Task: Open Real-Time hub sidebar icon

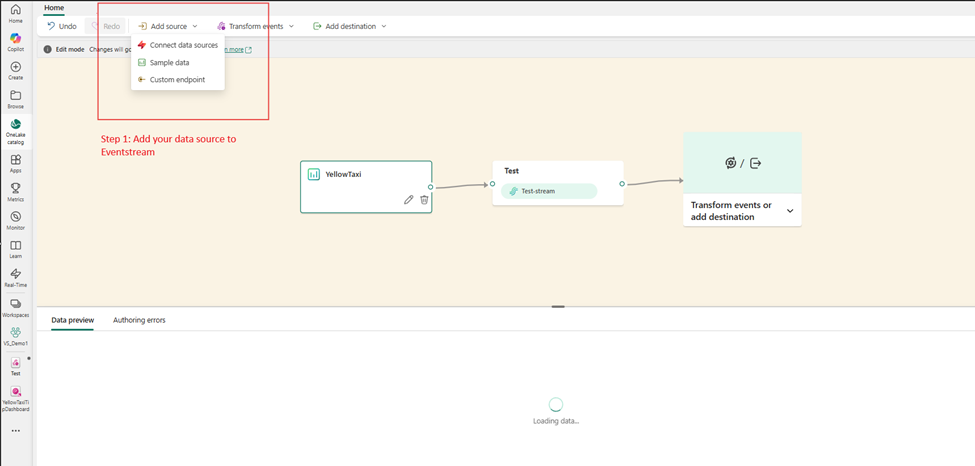Action: [15, 277]
